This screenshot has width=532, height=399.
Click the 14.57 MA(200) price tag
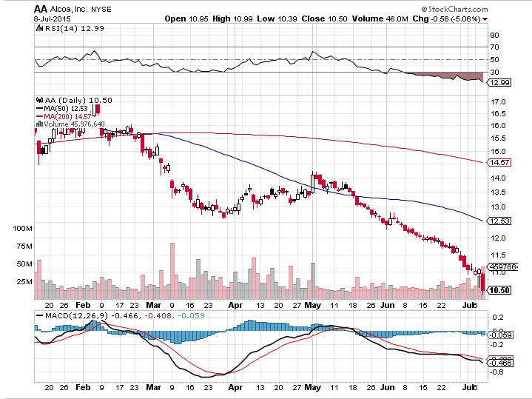pyautogui.click(x=499, y=162)
